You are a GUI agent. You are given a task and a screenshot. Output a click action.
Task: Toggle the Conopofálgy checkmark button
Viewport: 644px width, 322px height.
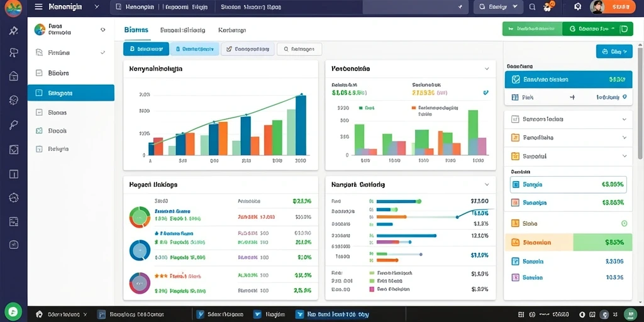tap(248, 49)
